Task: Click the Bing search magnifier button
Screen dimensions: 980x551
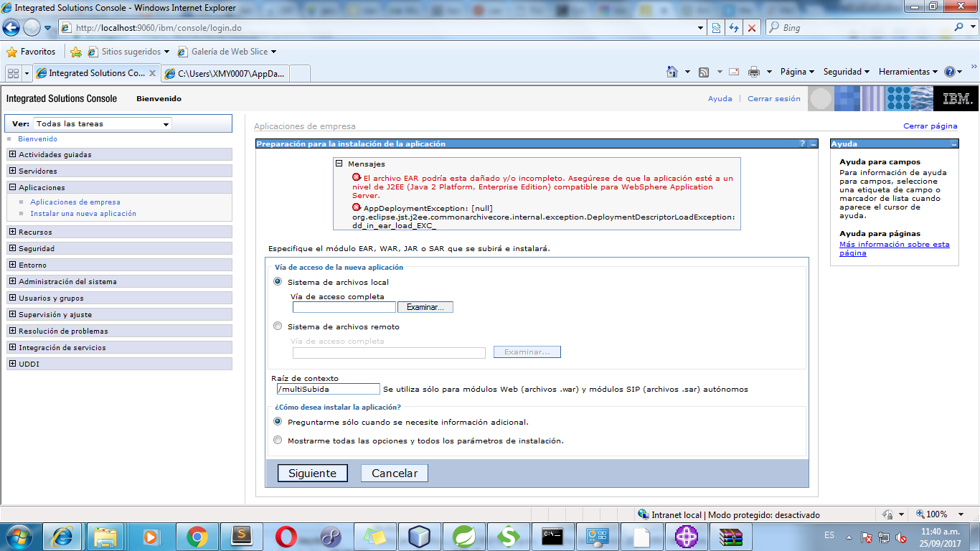Action: [960, 28]
